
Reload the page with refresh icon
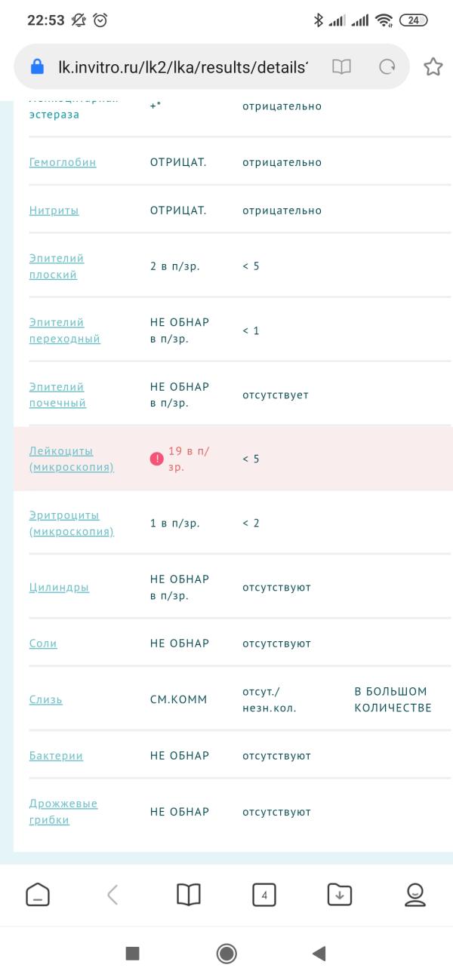(387, 67)
